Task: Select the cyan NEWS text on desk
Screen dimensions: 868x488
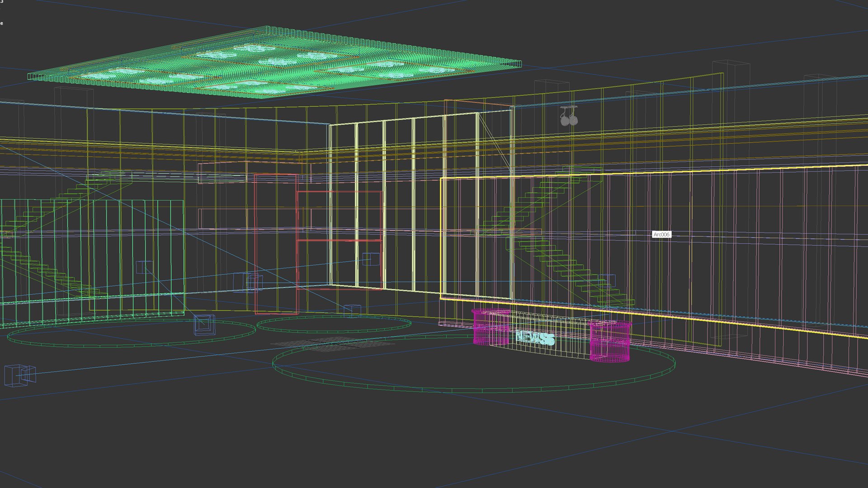Action: click(x=535, y=338)
